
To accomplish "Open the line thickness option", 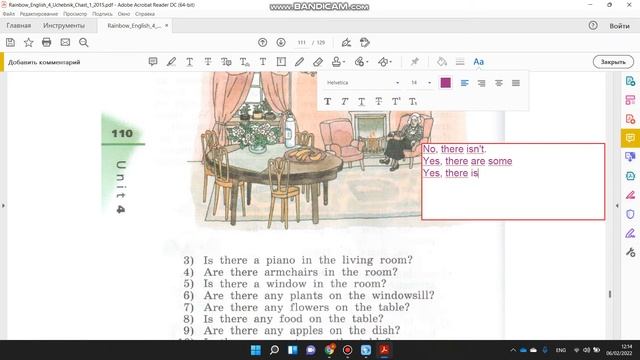I will point(460,62).
